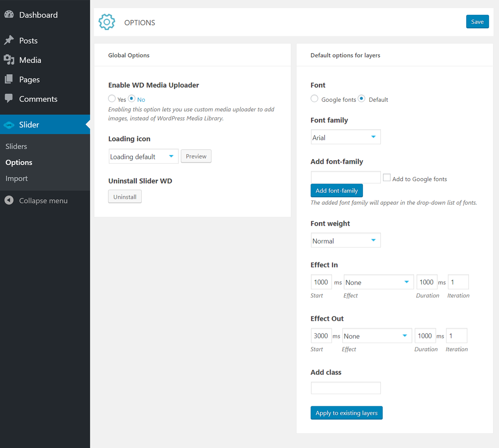Click the Slider plugin icon
Image resolution: width=499 pixels, height=448 pixels.
(x=9, y=125)
